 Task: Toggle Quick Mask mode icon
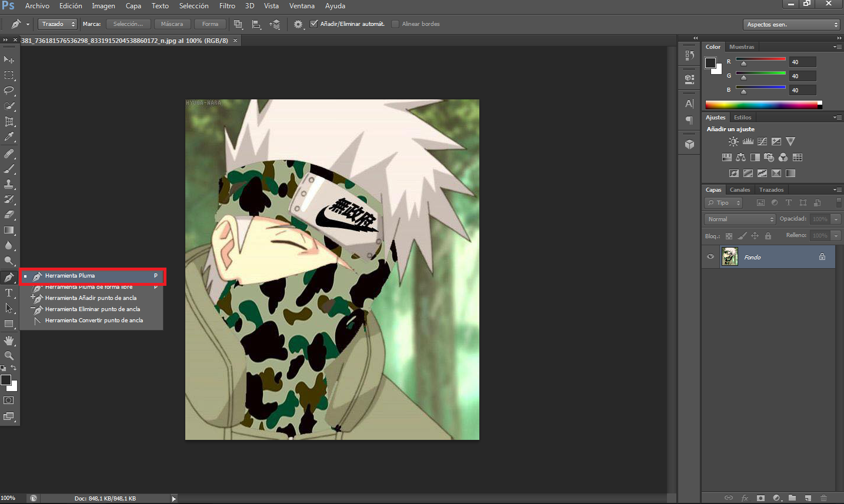point(9,400)
